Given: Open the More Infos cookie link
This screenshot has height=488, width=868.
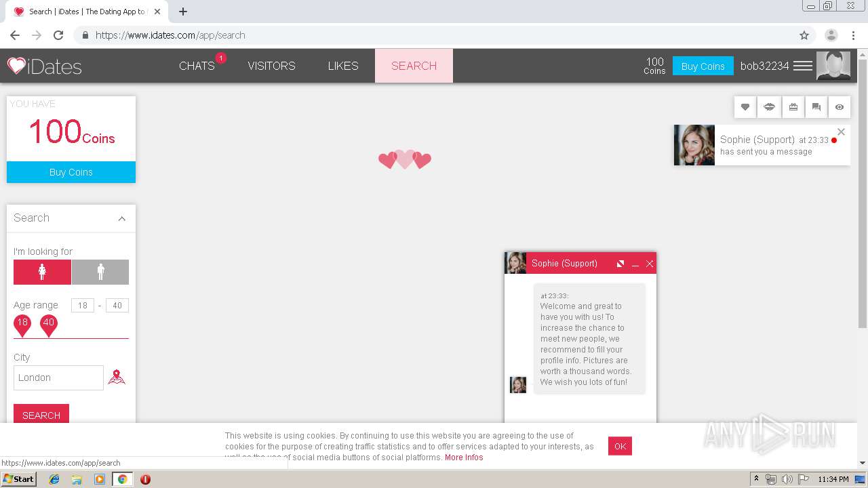Looking at the screenshot, I should (x=464, y=457).
